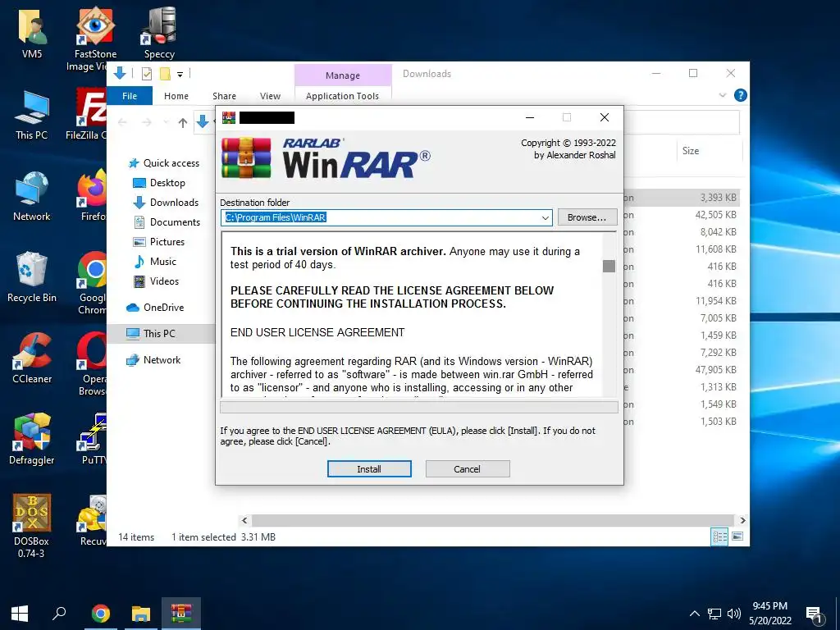
Task: Click the license text vertical scrollbar thumb
Action: tap(609, 267)
